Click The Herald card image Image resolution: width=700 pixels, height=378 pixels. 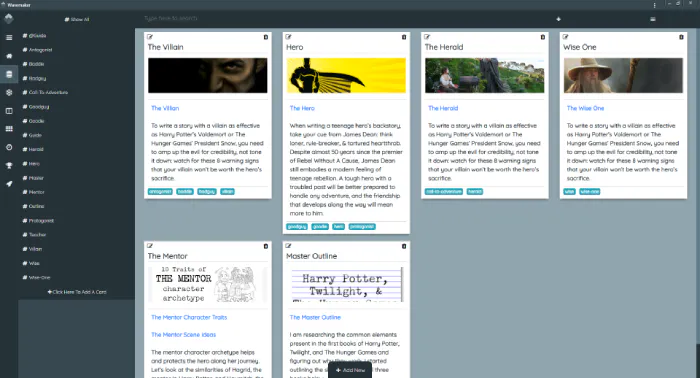pos(484,75)
